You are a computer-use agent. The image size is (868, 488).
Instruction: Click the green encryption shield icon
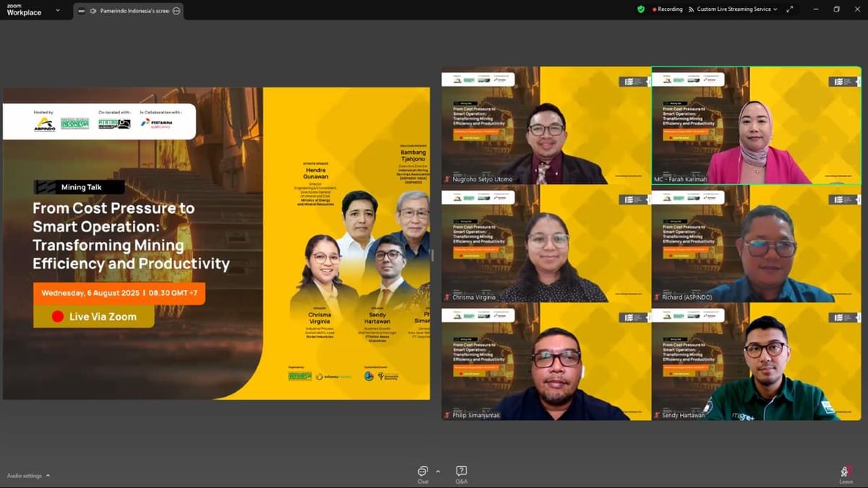[x=641, y=9]
